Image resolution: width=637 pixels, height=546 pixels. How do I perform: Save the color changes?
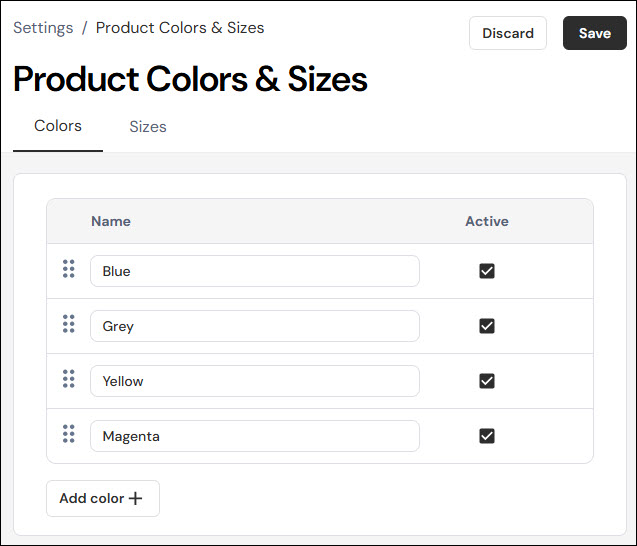tap(595, 33)
